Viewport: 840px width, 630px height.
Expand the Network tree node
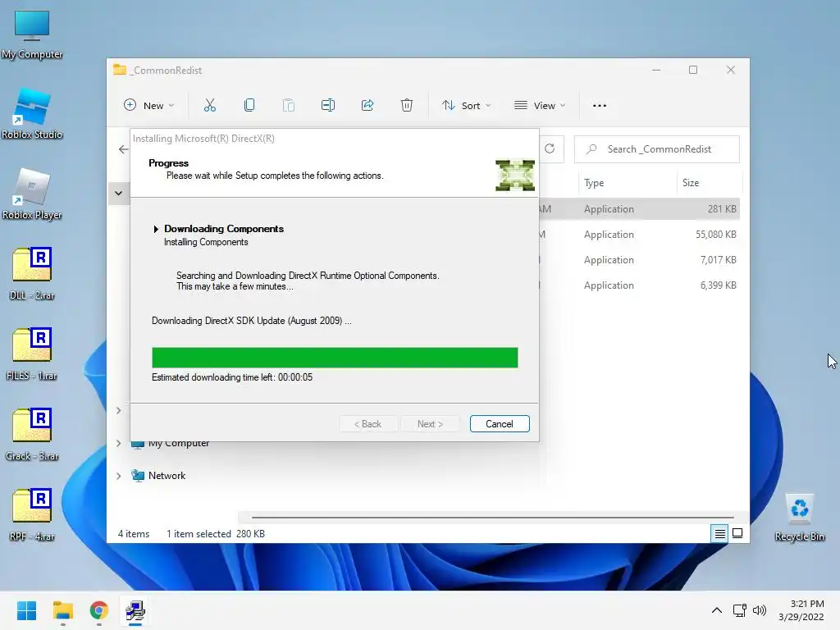[118, 476]
